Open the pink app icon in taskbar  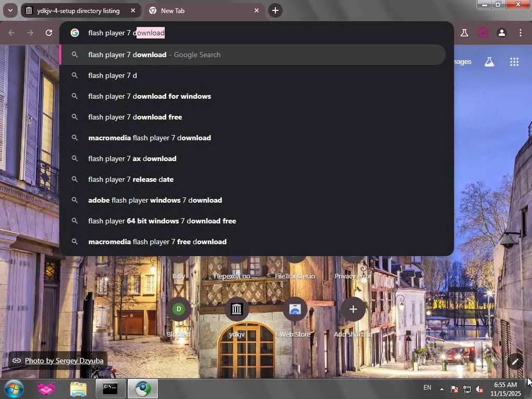[x=46, y=389]
